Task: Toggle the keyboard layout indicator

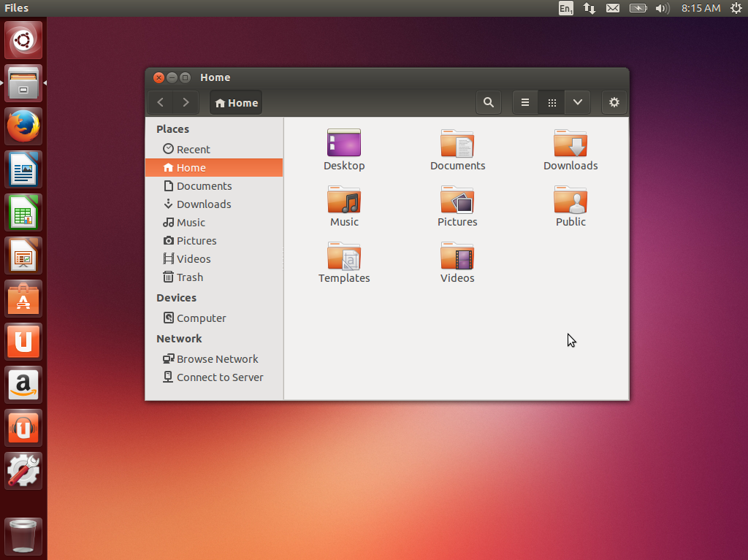Action: point(564,8)
